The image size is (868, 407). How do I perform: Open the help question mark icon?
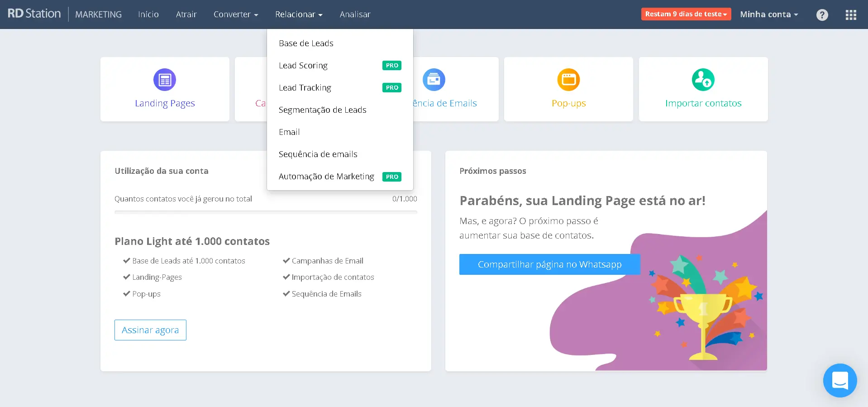[822, 15]
